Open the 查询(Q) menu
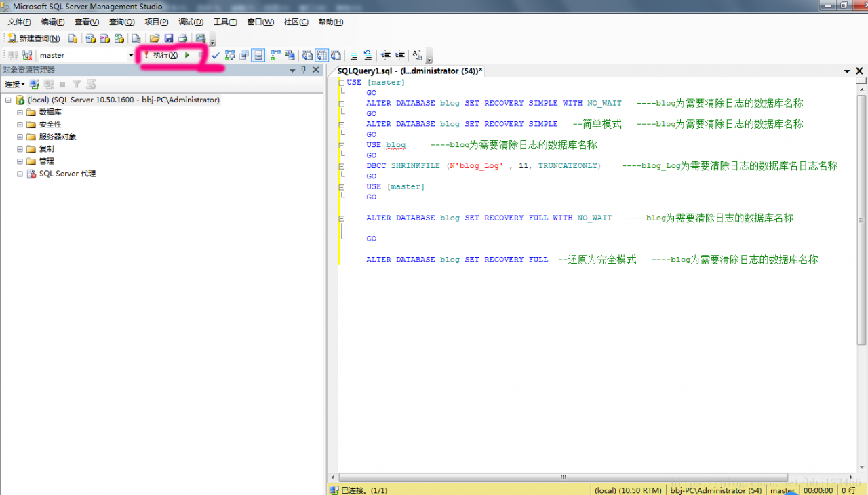This screenshot has width=868, height=495. tap(122, 22)
